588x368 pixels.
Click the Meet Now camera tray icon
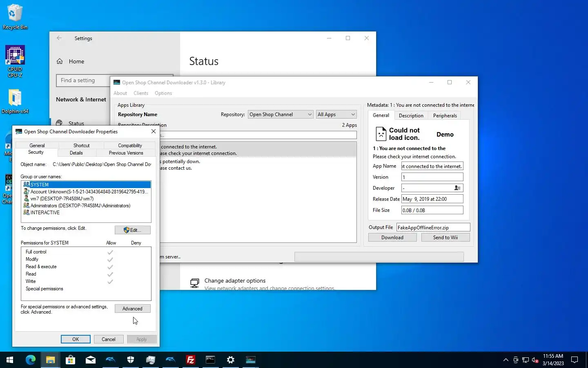(x=516, y=360)
